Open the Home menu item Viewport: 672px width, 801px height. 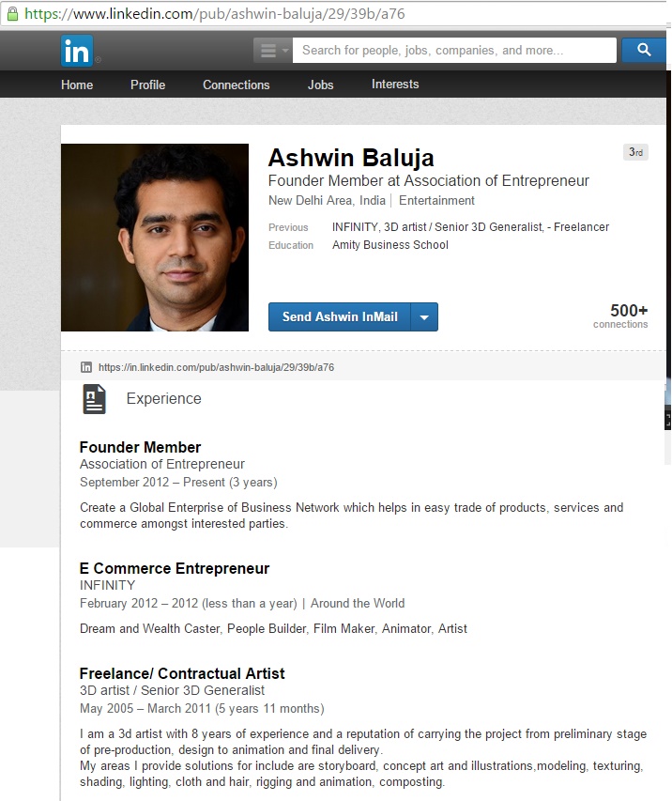[x=77, y=85]
